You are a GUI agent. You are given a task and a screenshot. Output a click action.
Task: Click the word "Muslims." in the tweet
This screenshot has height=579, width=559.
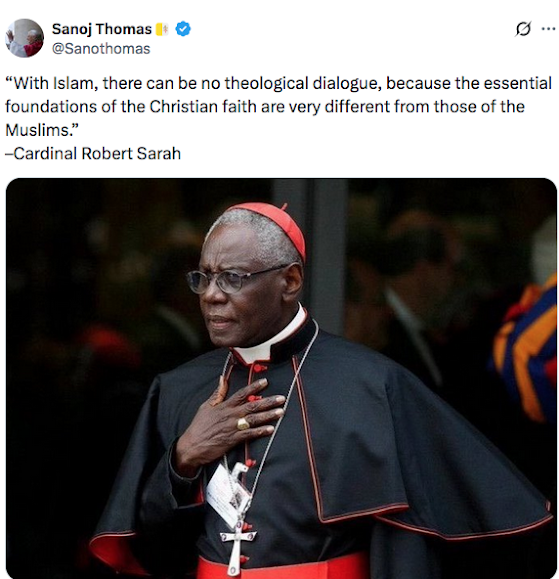[x=42, y=130]
